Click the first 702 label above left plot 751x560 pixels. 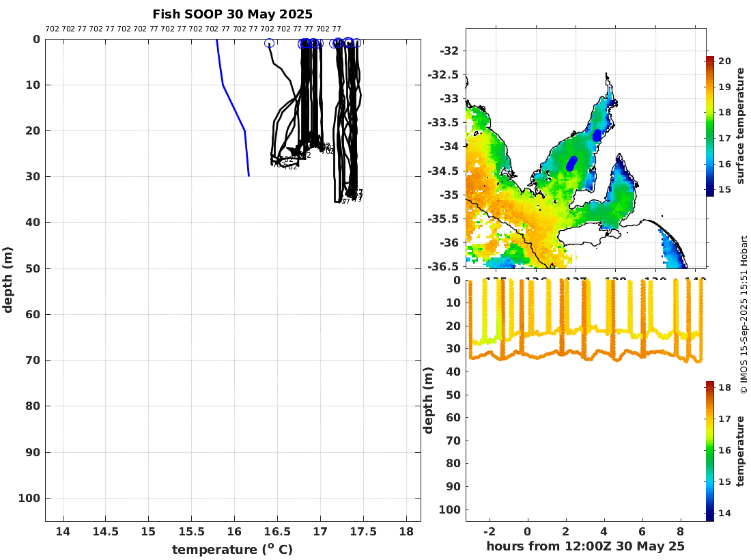tap(52, 29)
